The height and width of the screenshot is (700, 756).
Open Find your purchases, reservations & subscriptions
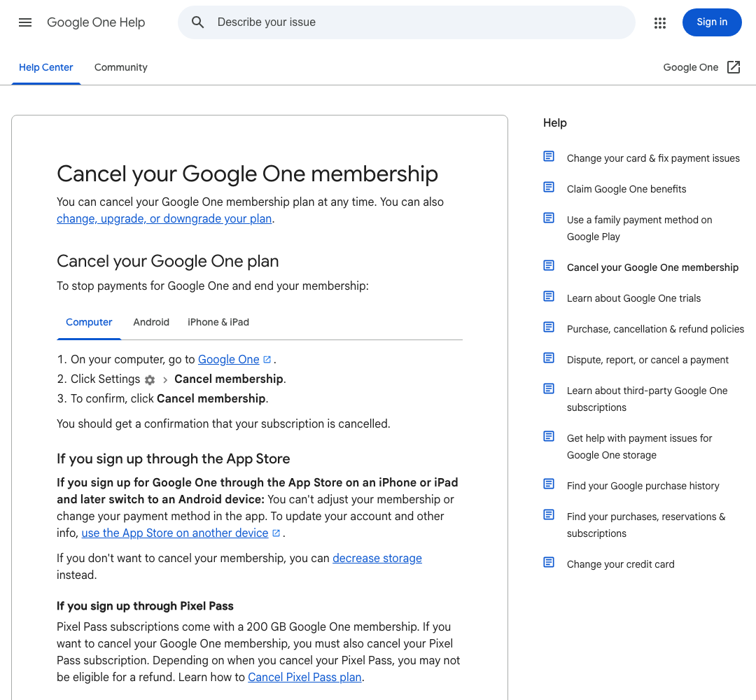[646, 525]
